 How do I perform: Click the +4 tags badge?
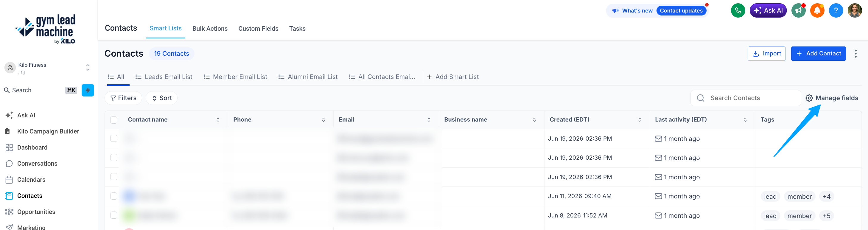click(x=826, y=197)
